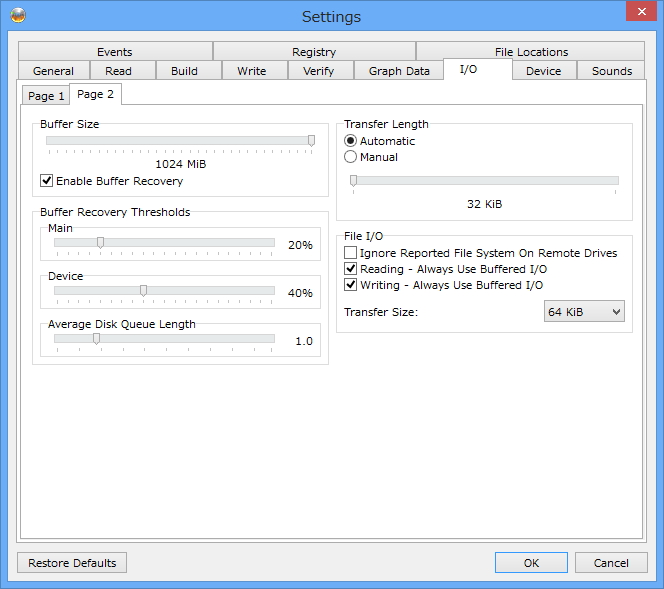Switch to Page 1 sub-tab

pos(46,96)
